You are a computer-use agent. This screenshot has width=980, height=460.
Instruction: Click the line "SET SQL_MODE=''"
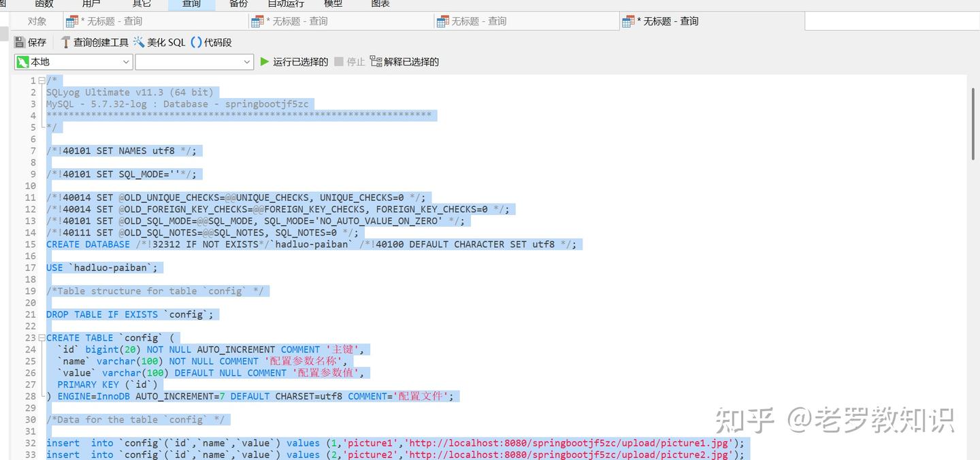[x=121, y=174]
